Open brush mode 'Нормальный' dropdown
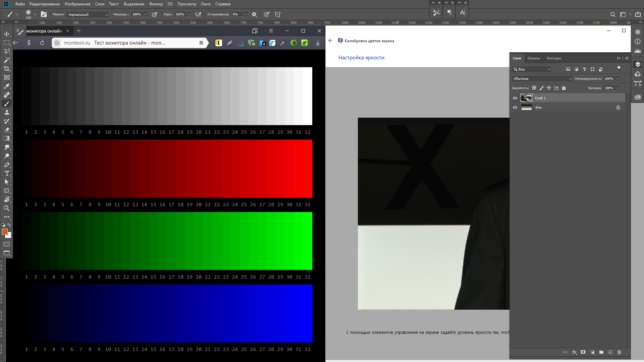 (88, 14)
